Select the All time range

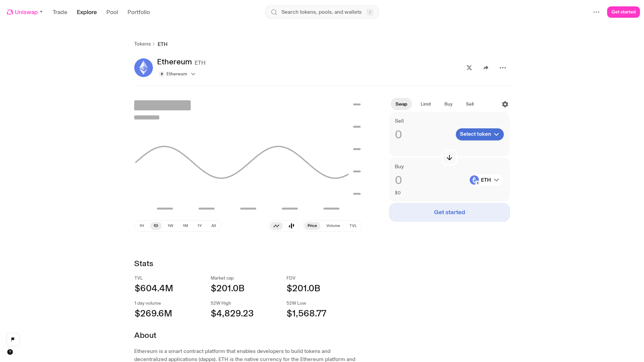pyautogui.click(x=214, y=226)
